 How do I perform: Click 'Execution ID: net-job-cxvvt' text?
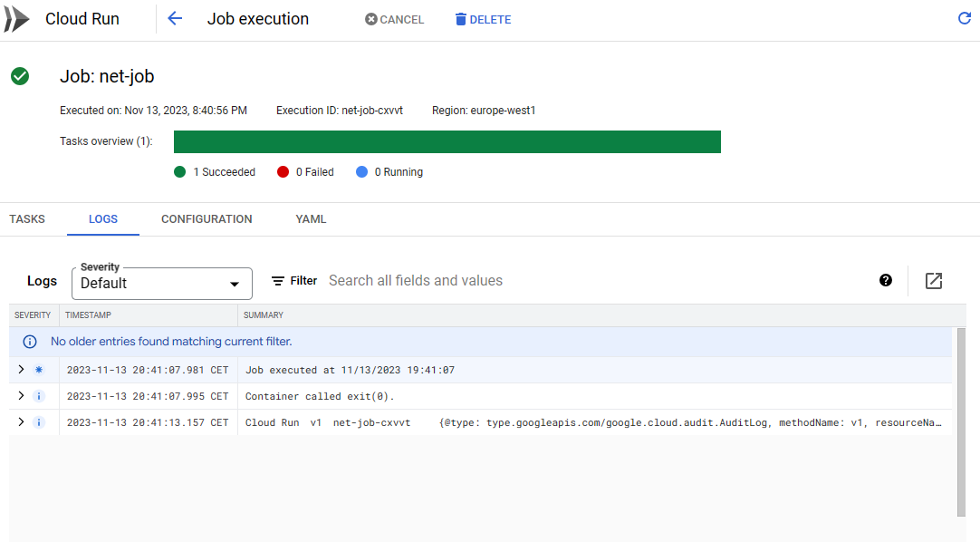(340, 111)
